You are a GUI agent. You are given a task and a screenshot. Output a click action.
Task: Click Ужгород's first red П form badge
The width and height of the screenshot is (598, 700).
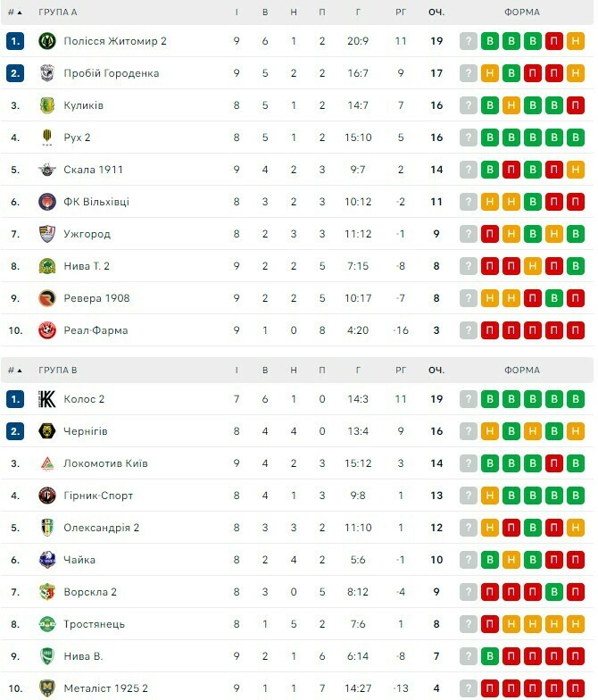point(490,234)
